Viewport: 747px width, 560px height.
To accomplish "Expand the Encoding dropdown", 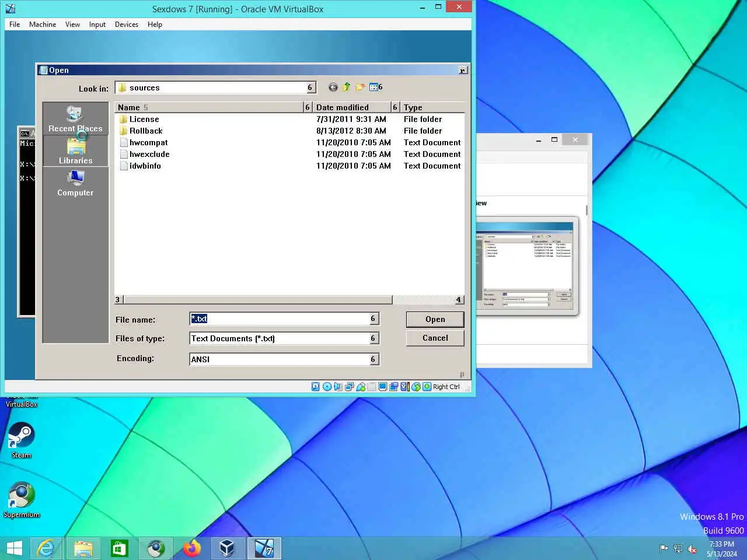I will [x=373, y=359].
